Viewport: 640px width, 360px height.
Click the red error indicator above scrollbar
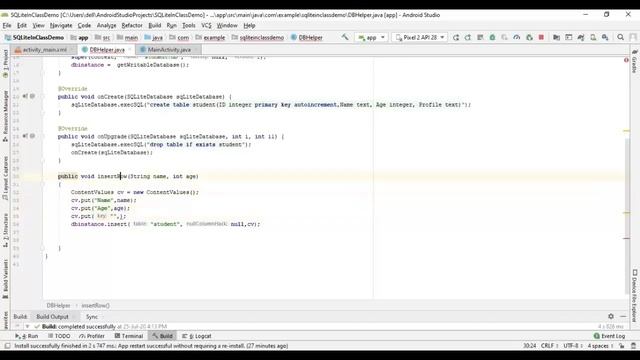[x=626, y=60]
